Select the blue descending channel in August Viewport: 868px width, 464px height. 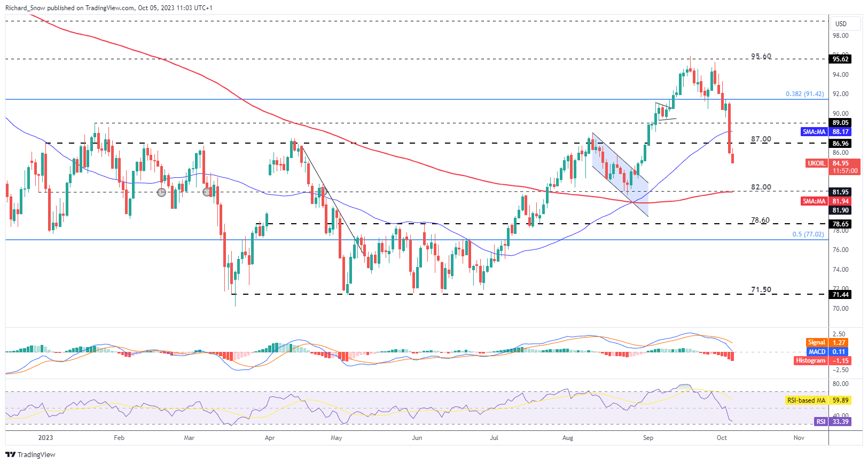point(620,175)
